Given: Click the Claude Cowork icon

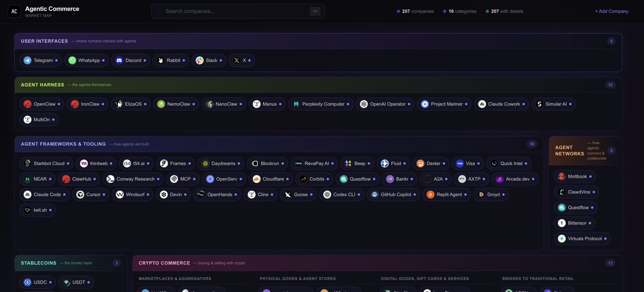Looking at the screenshot, I should 482,104.
